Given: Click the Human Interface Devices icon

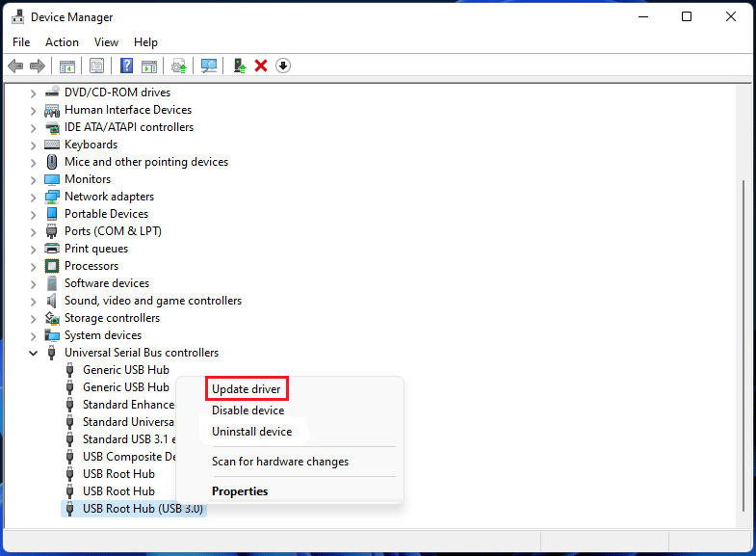Looking at the screenshot, I should [x=52, y=110].
